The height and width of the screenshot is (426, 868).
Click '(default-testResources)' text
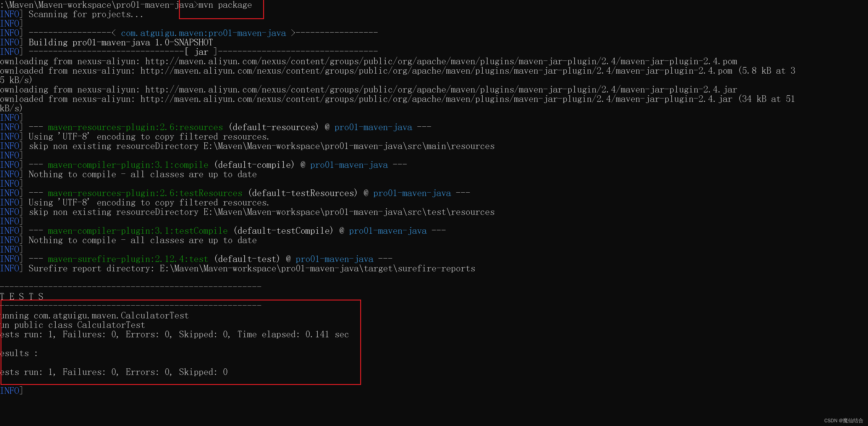pos(303,194)
